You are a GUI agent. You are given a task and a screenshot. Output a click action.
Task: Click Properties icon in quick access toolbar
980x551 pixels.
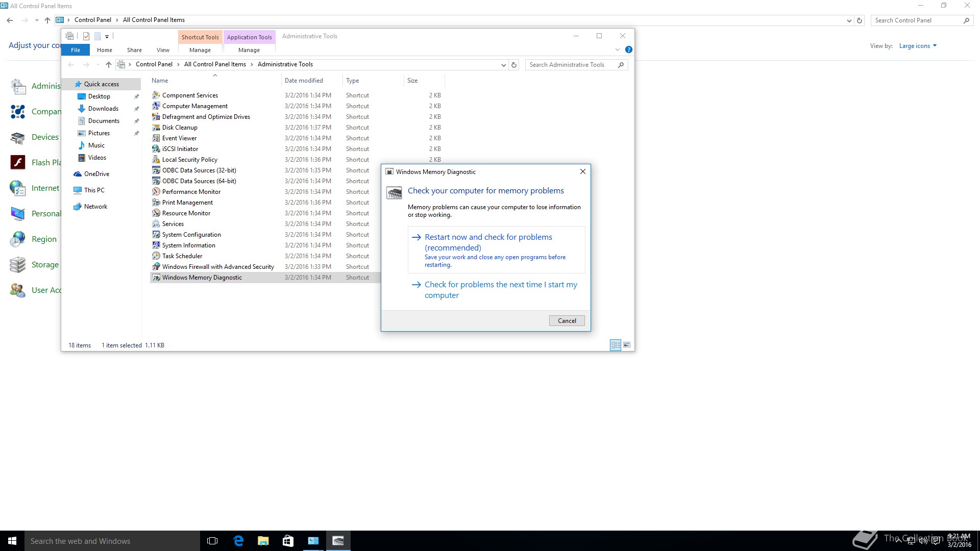(x=86, y=36)
